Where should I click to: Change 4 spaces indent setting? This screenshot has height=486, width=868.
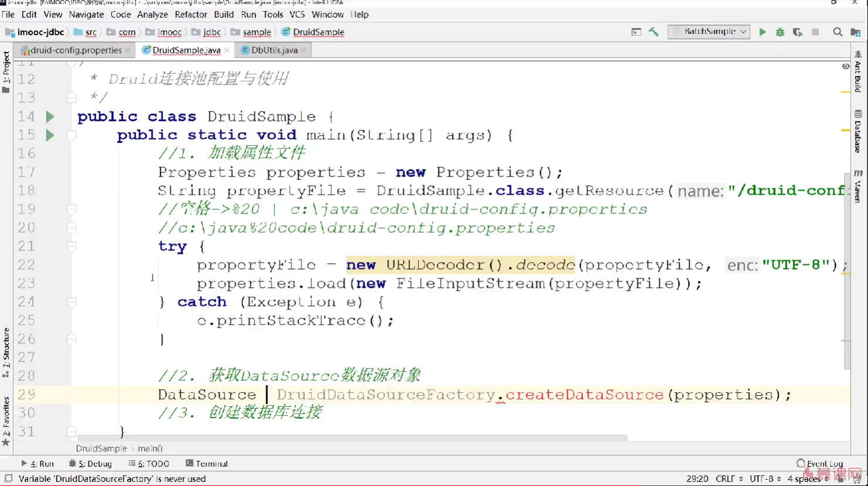tap(807, 478)
